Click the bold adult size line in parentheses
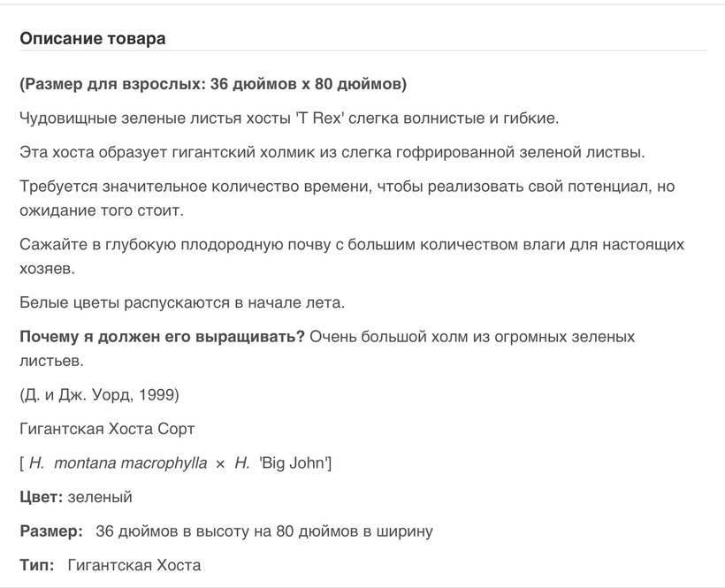 click(213, 84)
